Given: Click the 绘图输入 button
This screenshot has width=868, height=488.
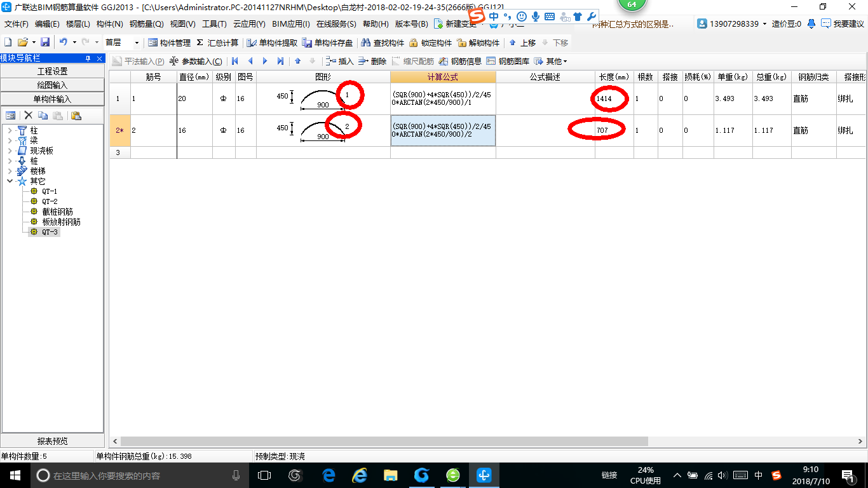Looking at the screenshot, I should [x=53, y=85].
